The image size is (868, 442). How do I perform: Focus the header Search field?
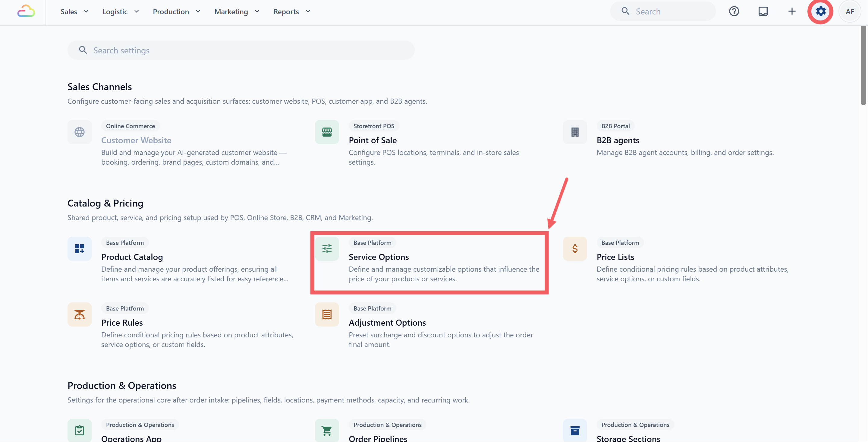point(663,11)
